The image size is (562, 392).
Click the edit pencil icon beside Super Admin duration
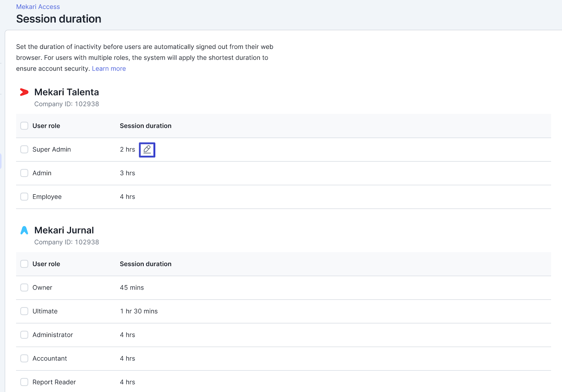pyautogui.click(x=147, y=150)
